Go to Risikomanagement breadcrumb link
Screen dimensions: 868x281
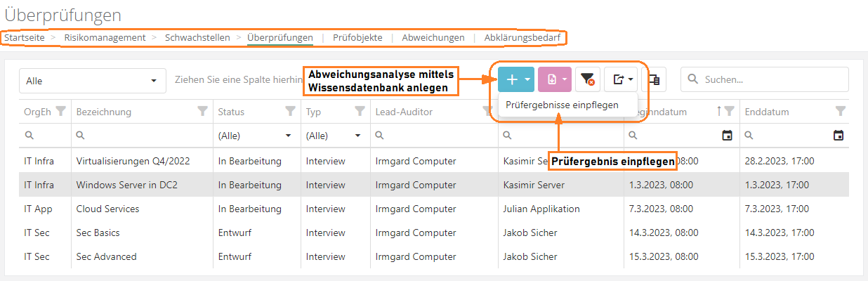[x=105, y=37]
